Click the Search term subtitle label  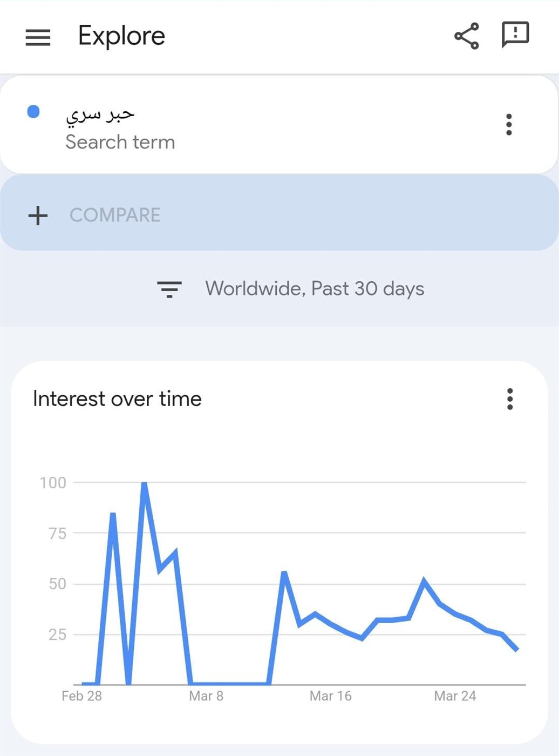coord(120,142)
